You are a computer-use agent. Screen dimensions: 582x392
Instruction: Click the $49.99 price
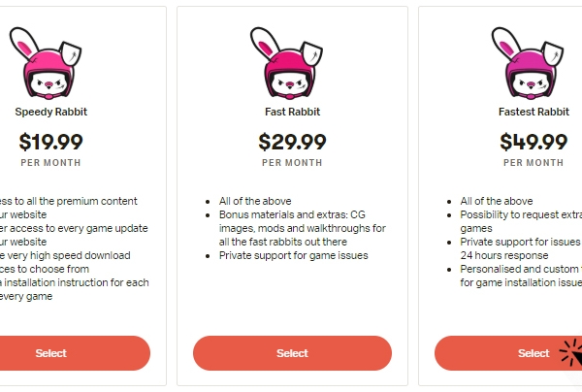[x=533, y=142]
